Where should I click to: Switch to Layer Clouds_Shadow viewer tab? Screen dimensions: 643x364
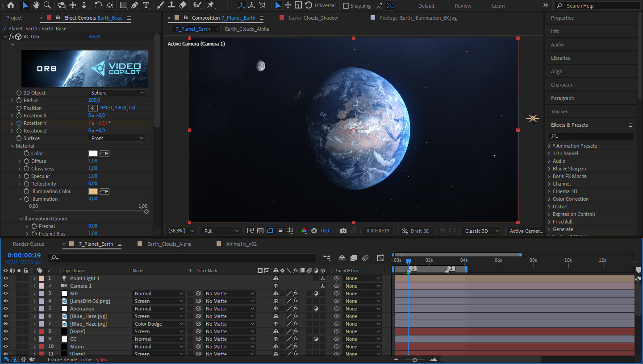(x=313, y=18)
